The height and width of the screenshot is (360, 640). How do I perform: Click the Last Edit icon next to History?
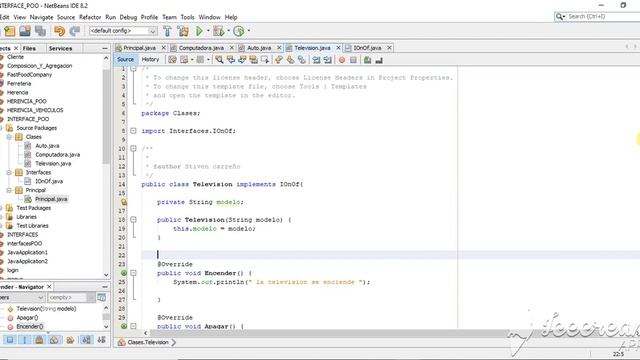click(x=172, y=60)
